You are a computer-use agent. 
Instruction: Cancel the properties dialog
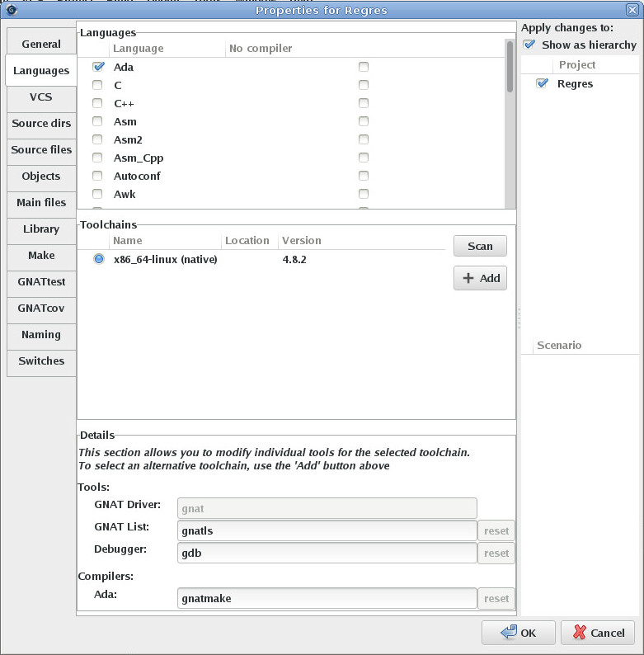(598, 633)
